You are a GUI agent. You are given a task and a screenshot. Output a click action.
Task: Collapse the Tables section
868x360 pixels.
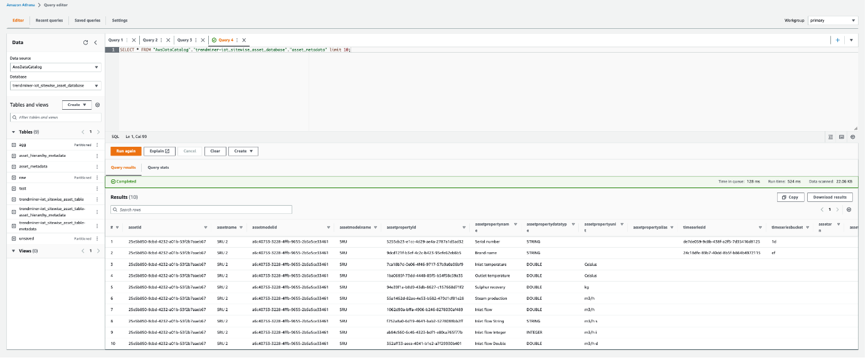pos(14,132)
